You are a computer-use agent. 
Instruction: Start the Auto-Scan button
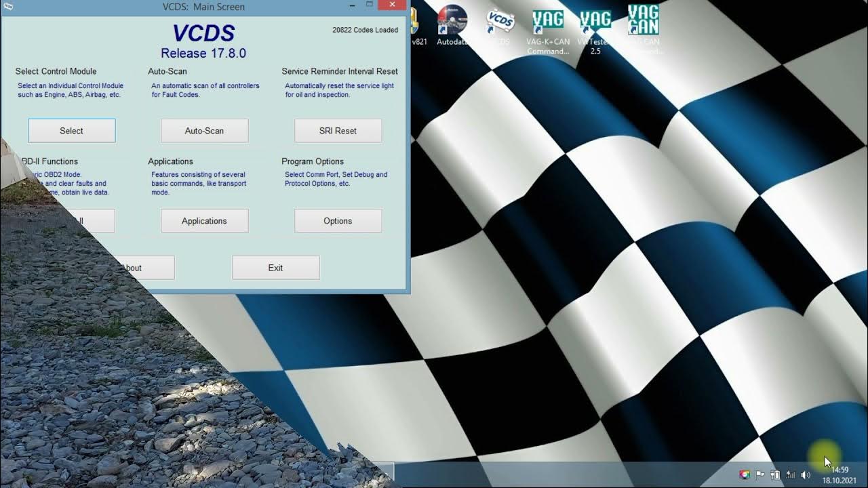204,131
